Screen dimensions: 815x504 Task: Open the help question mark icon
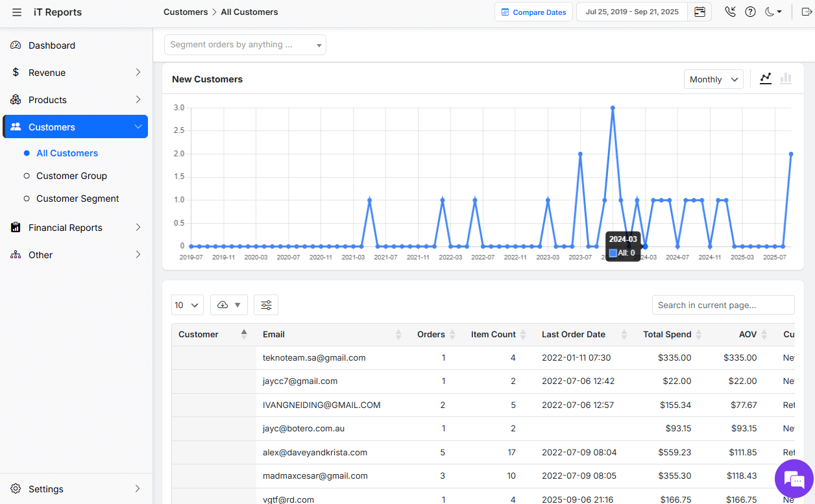[750, 12]
